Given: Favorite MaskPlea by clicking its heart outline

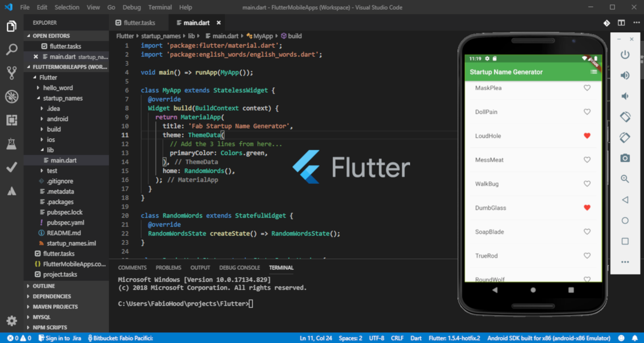Looking at the screenshot, I should pyautogui.click(x=587, y=88).
